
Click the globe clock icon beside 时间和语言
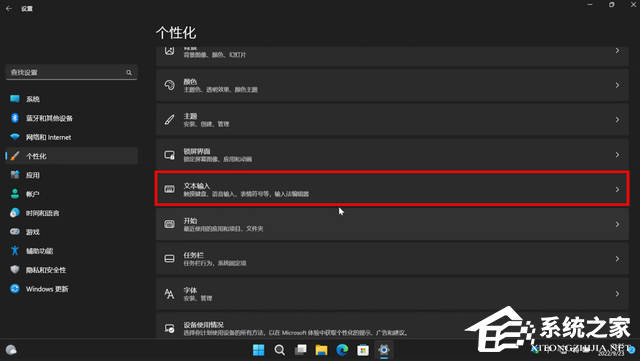[x=15, y=213]
